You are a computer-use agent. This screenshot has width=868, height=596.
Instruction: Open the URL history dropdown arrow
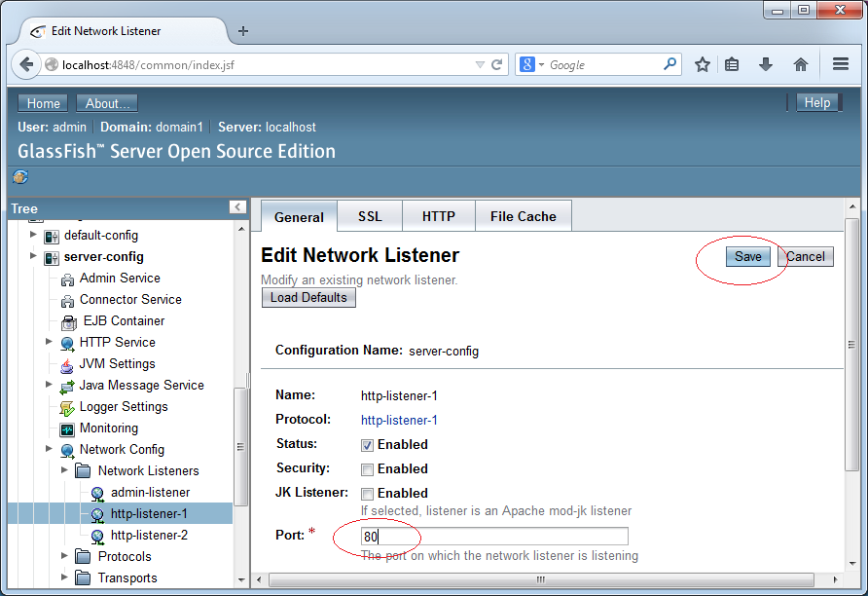point(480,65)
